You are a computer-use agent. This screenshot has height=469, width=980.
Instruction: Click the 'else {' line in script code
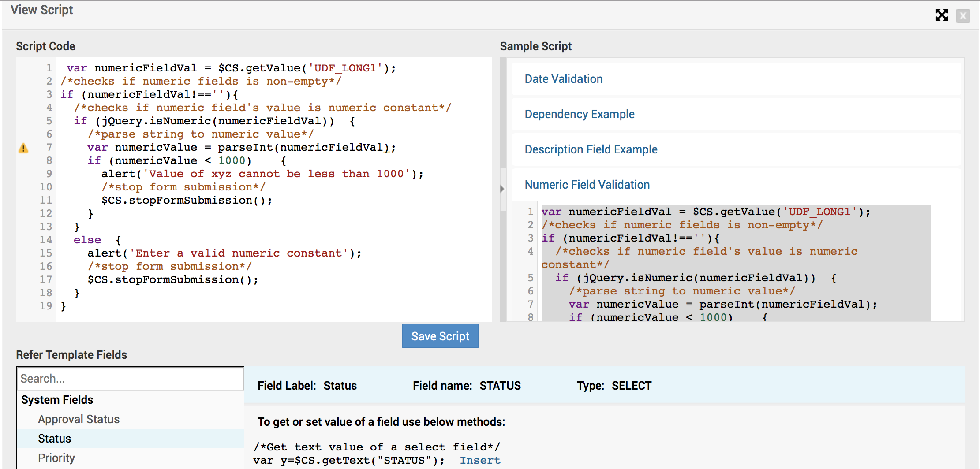[97, 240]
